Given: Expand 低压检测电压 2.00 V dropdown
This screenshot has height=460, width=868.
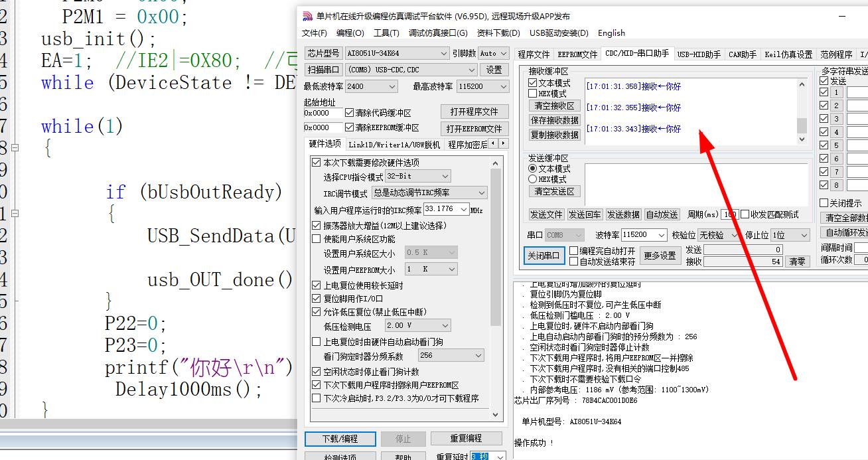Looking at the screenshot, I should coord(445,326).
